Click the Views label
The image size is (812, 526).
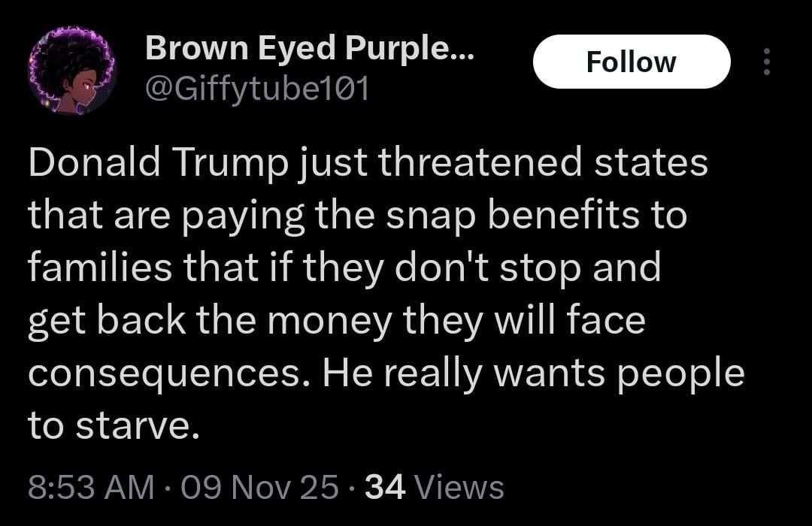459,487
